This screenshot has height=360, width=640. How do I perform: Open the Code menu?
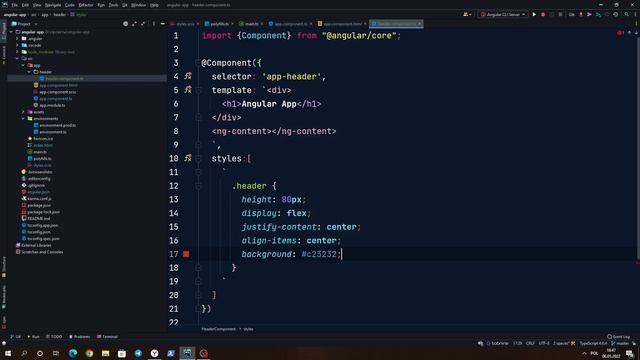[x=70, y=5]
